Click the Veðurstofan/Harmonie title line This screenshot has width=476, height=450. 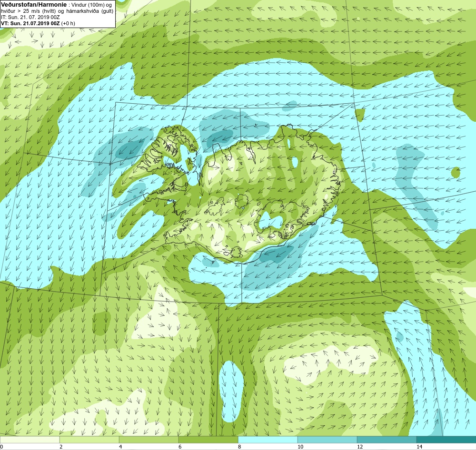tap(56, 5)
